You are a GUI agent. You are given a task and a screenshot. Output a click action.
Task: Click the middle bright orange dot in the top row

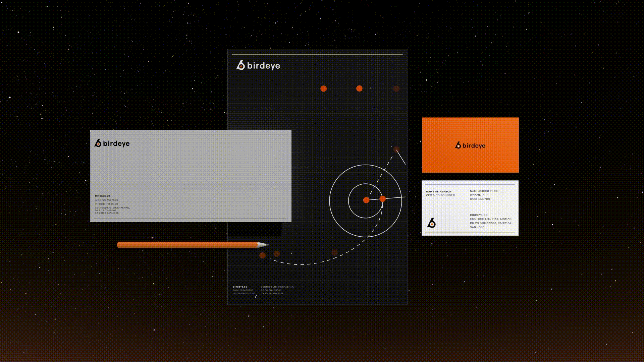pyautogui.click(x=359, y=88)
